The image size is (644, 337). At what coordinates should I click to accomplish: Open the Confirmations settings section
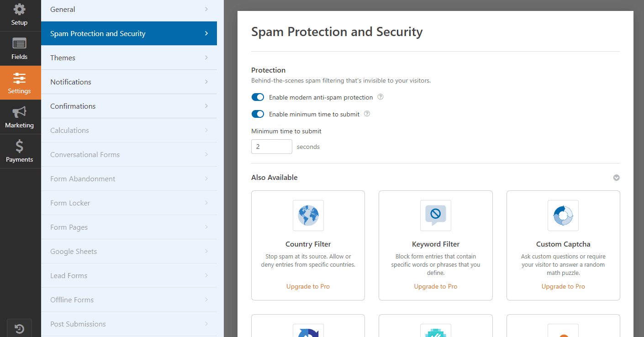129,106
